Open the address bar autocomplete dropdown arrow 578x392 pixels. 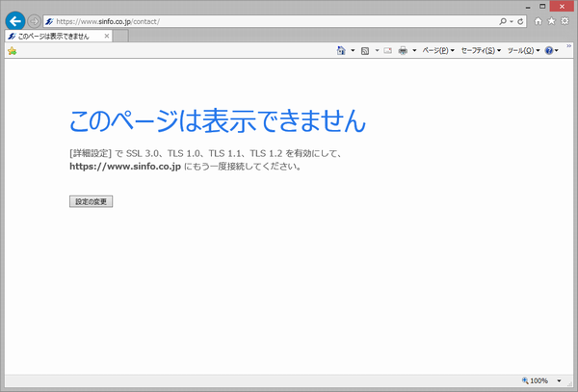[x=512, y=22]
